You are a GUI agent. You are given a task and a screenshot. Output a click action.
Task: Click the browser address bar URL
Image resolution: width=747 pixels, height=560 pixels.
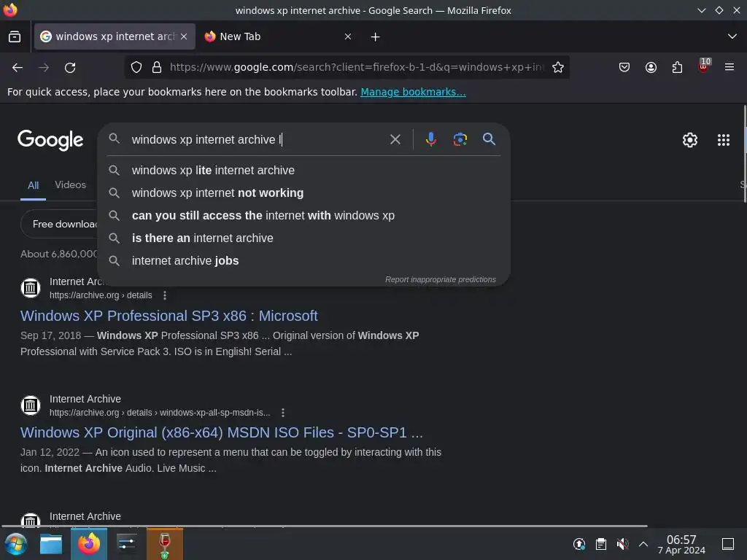tap(357, 68)
